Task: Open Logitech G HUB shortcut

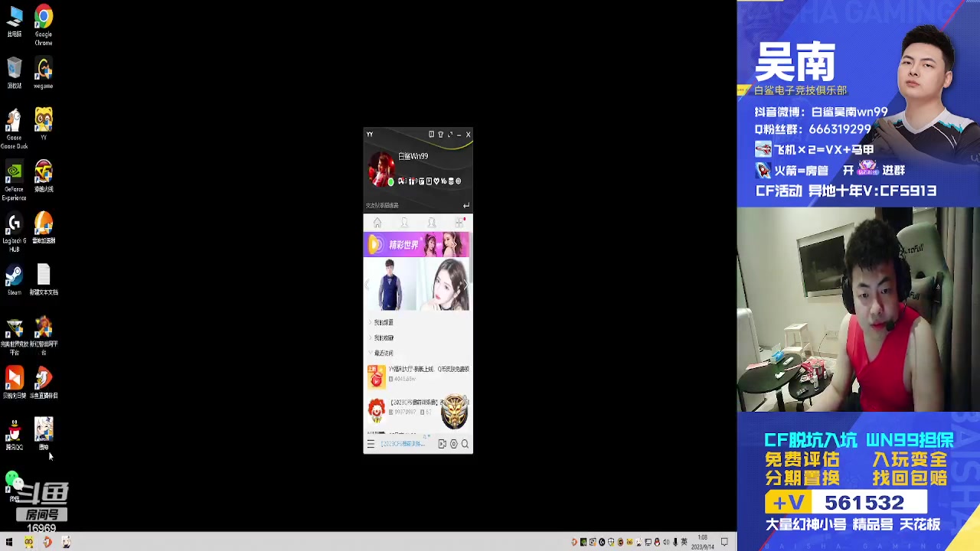Action: 15,233
